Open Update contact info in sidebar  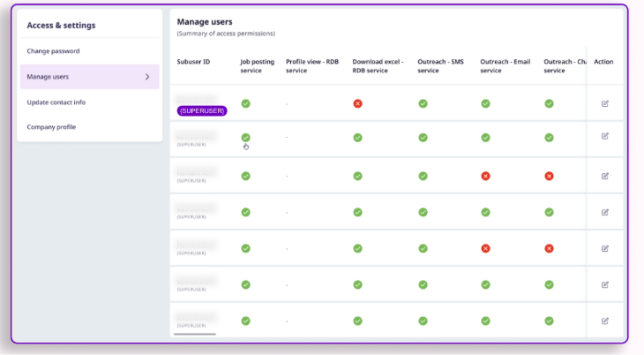click(56, 102)
